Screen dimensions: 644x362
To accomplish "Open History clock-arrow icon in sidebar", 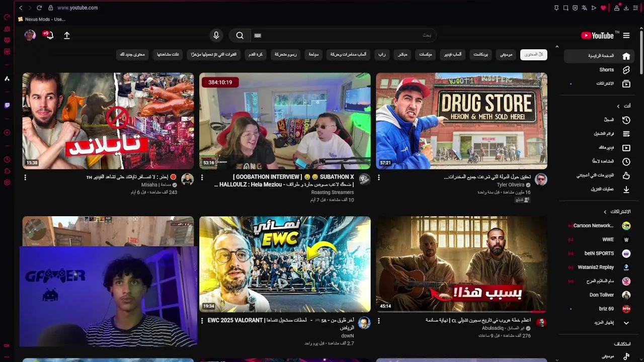I will (626, 120).
